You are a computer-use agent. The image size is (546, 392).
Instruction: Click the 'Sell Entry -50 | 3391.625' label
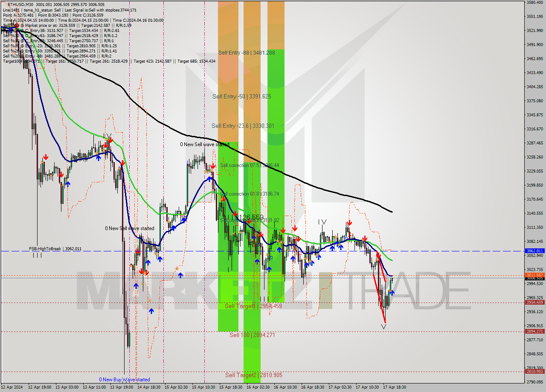coord(242,96)
